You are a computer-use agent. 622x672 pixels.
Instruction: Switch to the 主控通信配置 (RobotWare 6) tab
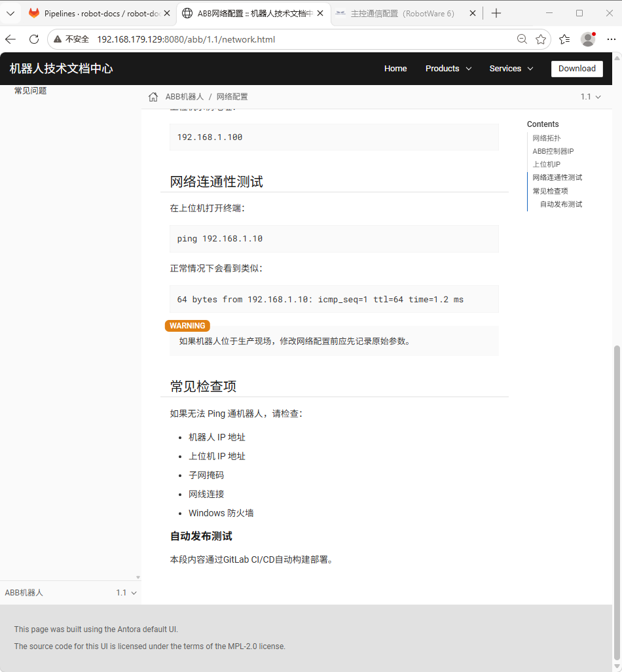[x=402, y=13]
